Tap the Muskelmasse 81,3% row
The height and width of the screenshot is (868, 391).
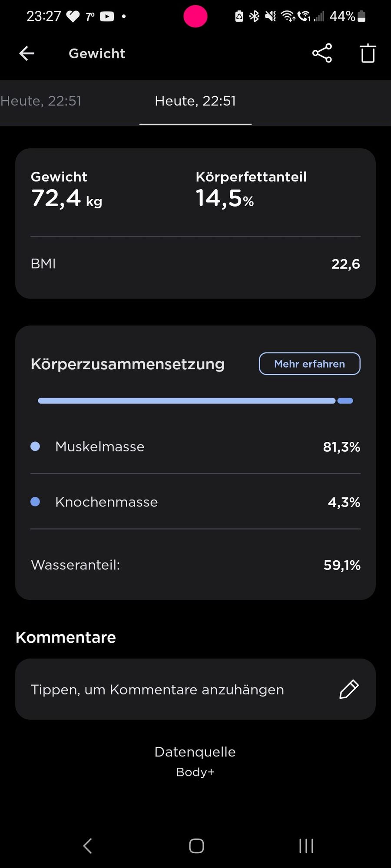coord(195,447)
